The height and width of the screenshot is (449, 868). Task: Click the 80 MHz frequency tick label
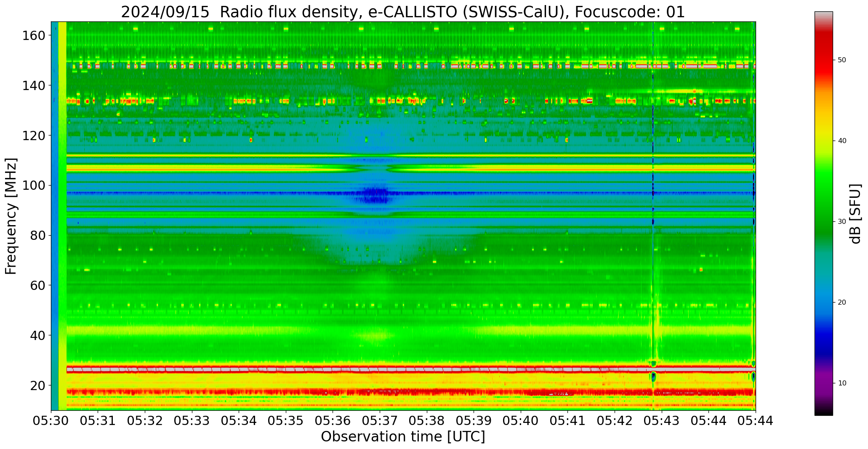click(38, 236)
